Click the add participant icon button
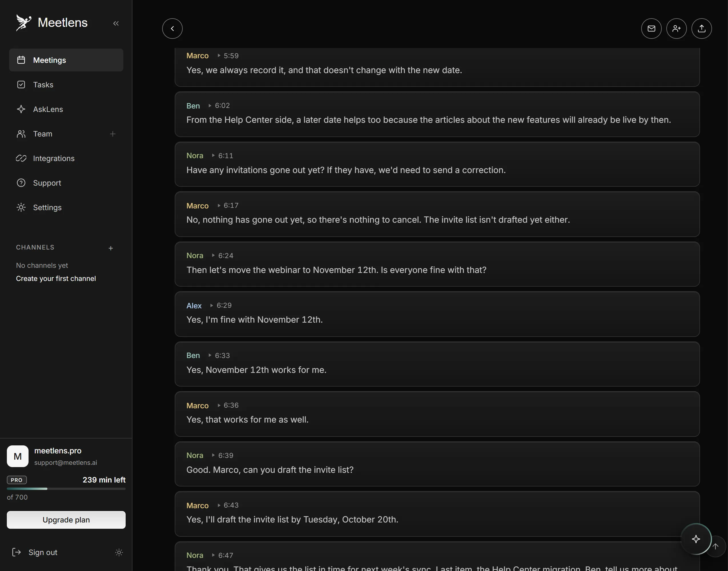This screenshot has height=571, width=728. (676, 29)
